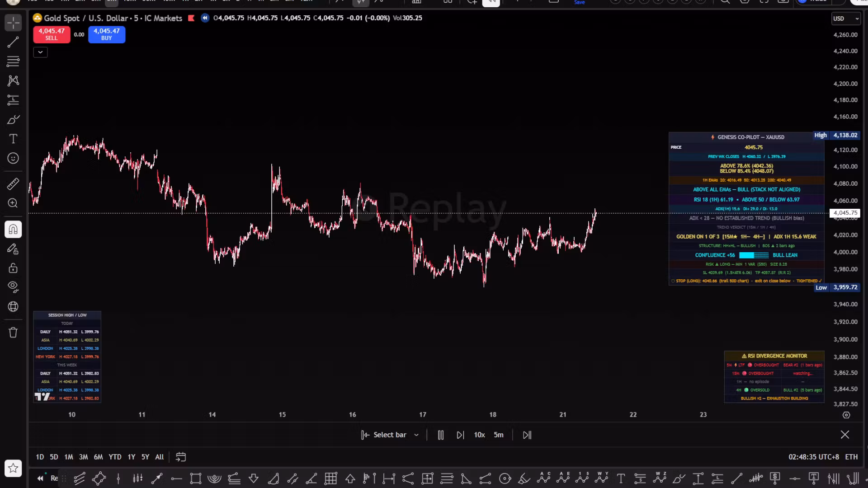Select the arrow drawing tool
This screenshot has width=868, height=488.
coord(157,478)
